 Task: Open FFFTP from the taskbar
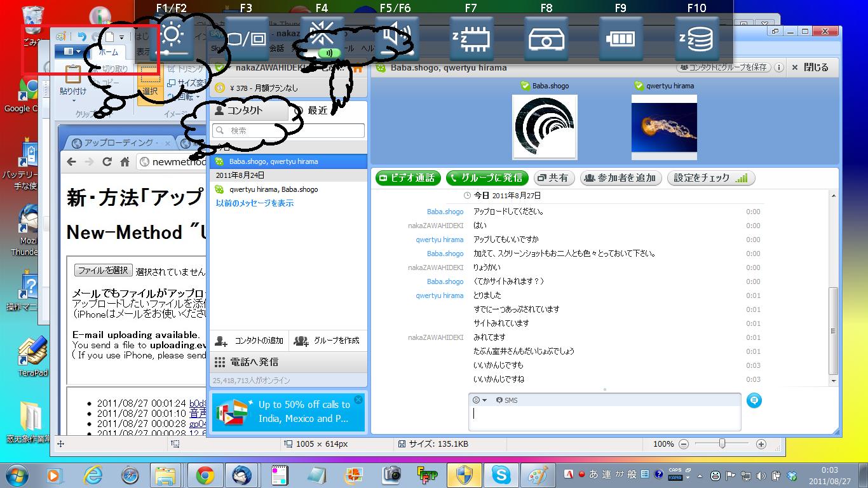click(x=426, y=475)
